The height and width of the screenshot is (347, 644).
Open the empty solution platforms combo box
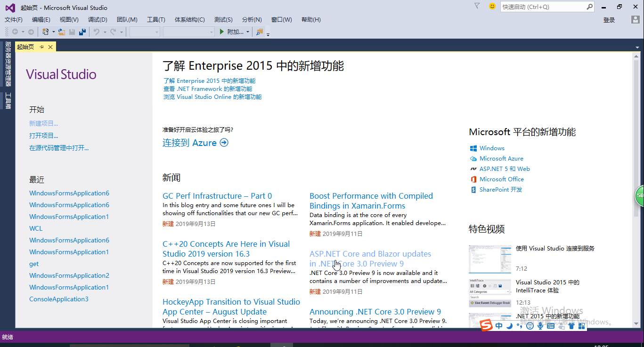189,32
